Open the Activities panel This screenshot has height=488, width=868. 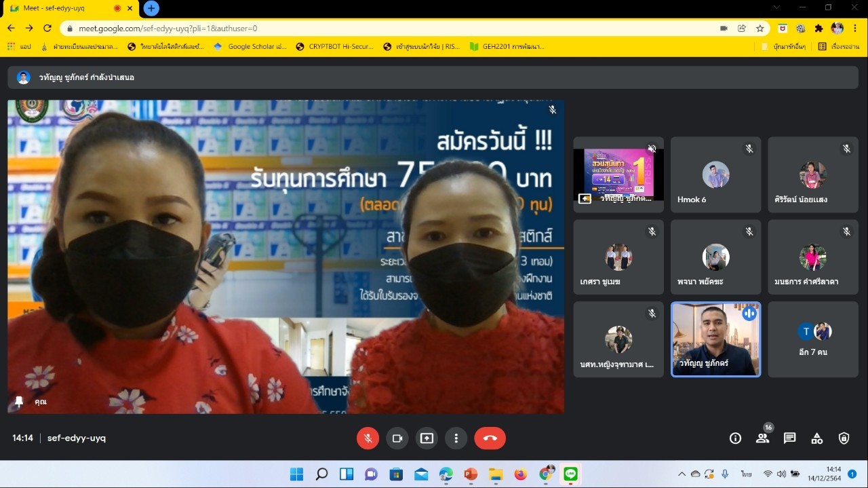(x=816, y=438)
